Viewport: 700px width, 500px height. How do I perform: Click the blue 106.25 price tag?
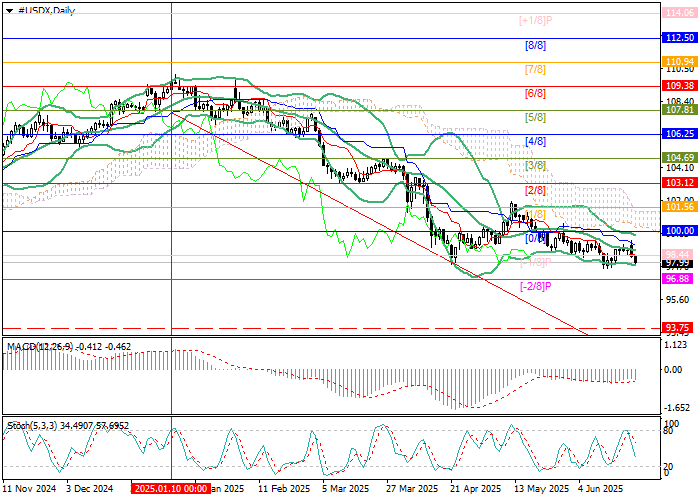[x=679, y=134]
